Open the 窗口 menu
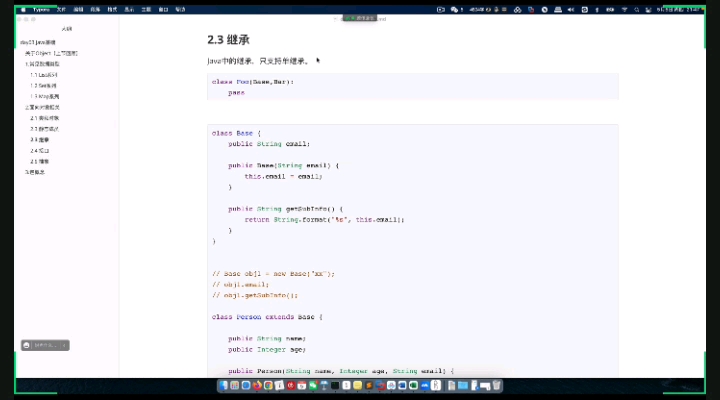The height and width of the screenshot is (400, 720). (163, 9)
